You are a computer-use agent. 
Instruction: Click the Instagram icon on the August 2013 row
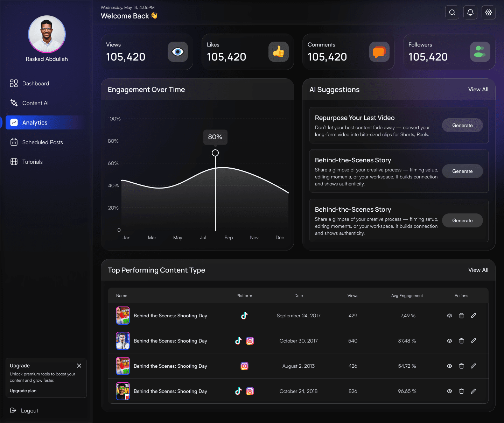[x=244, y=366]
